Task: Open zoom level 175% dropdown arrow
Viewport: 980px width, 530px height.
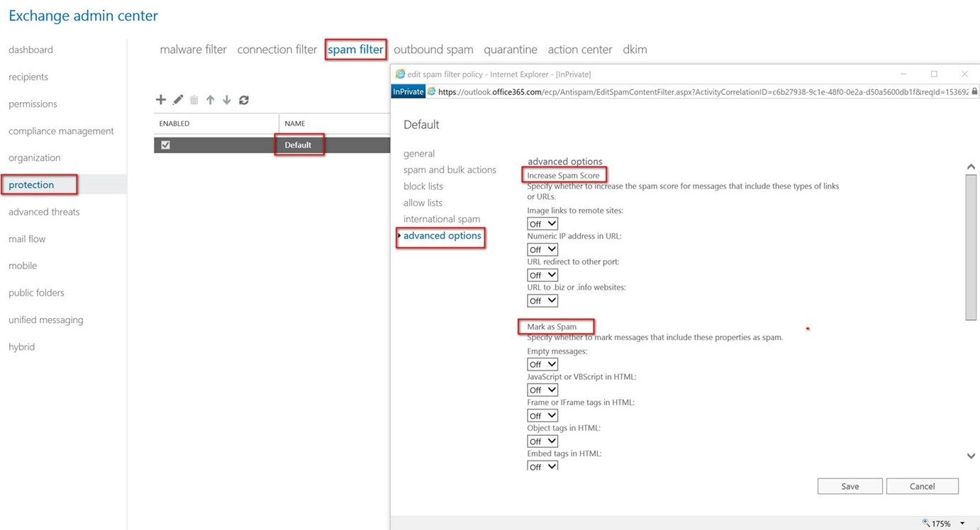Action: click(x=962, y=524)
